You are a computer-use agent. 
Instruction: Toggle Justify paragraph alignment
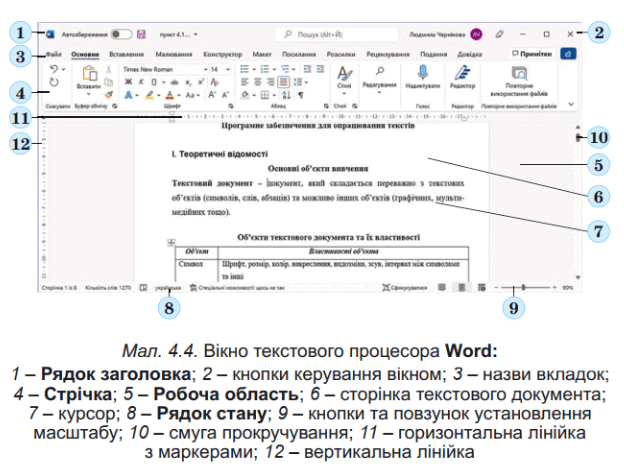coord(283,82)
